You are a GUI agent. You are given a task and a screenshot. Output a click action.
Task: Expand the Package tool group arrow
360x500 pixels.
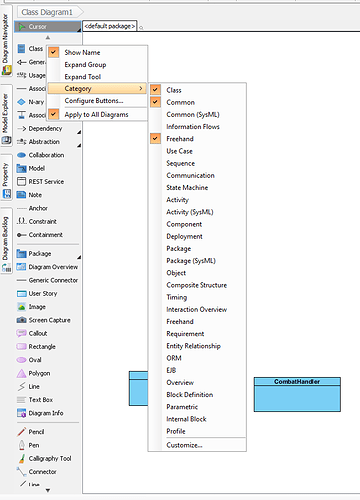click(79, 257)
